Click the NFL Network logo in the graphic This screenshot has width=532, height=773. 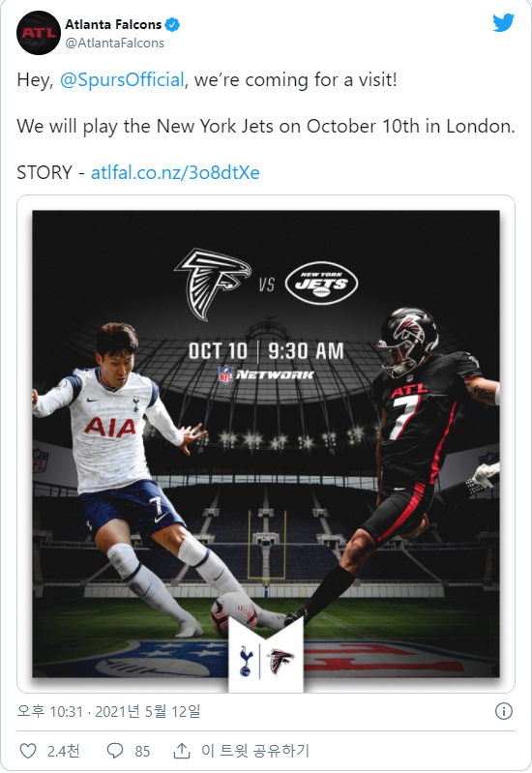click(265, 374)
